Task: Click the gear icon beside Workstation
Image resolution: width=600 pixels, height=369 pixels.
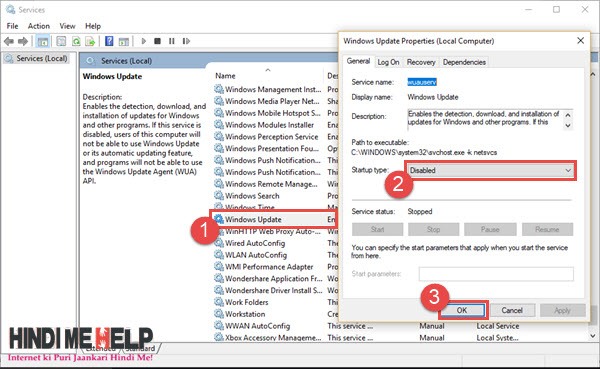Action: point(219,314)
